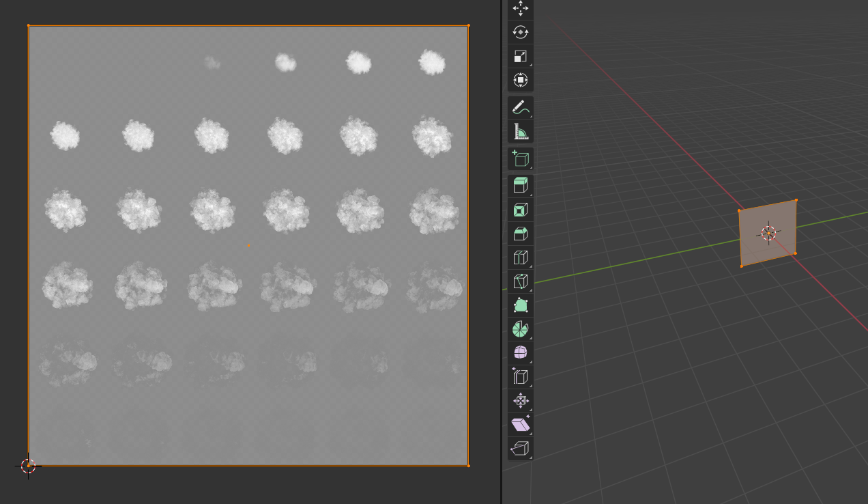
Task: Select the Move tool
Action: click(x=521, y=9)
